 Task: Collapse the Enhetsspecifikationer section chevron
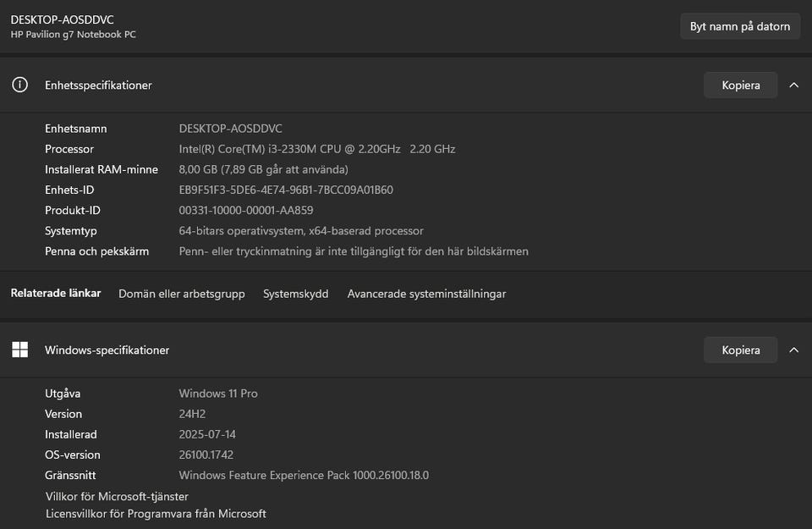793,85
